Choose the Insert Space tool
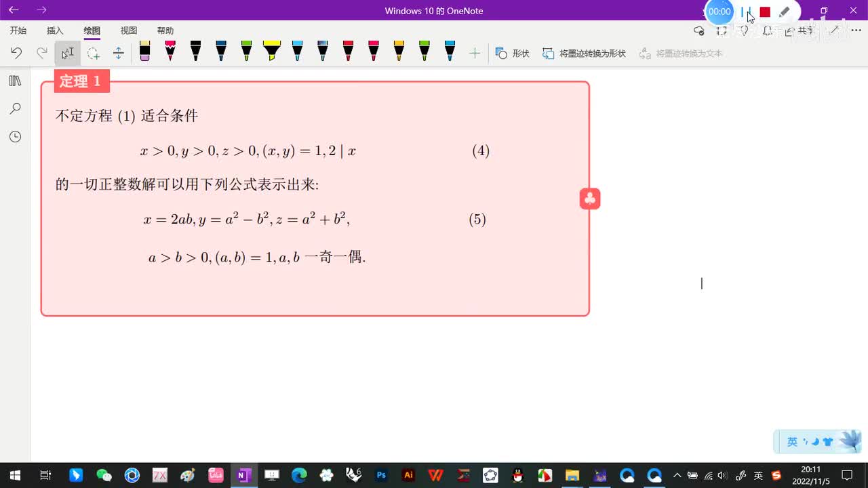 119,53
